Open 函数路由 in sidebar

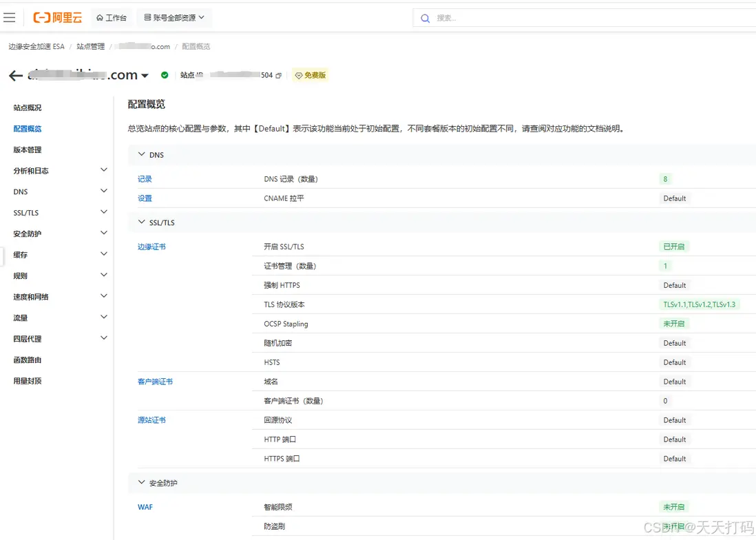coord(28,360)
